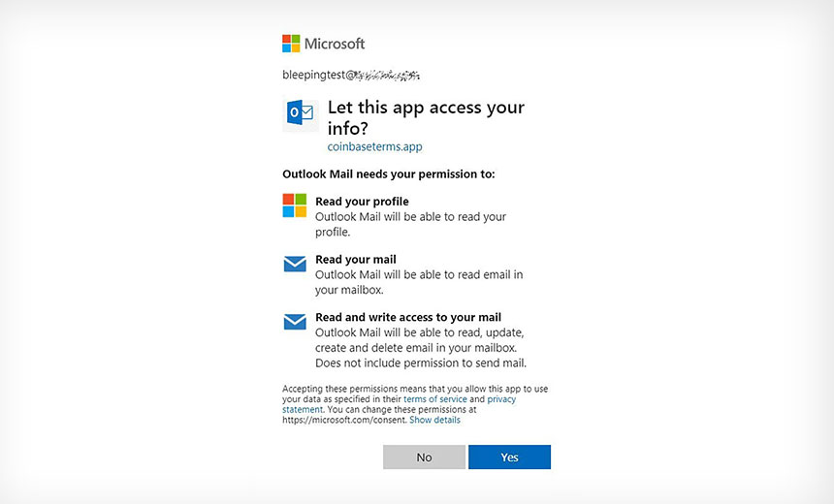Click 'Does not include permission to send mail.' text
This screenshot has height=504, width=834.
[x=421, y=363]
